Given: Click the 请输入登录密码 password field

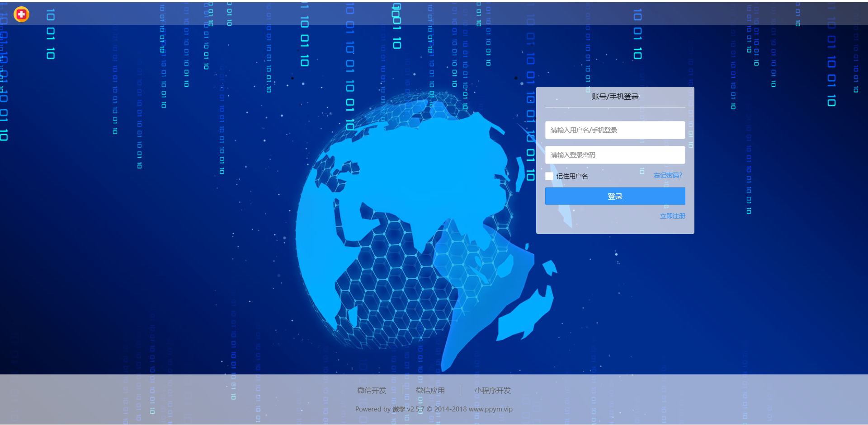Looking at the screenshot, I should 615,155.
